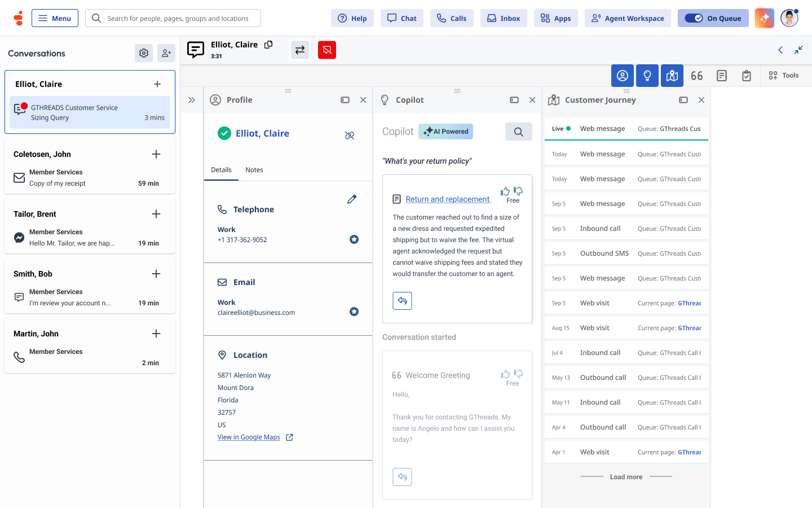Open View in Google Maps link
The image size is (812, 508).
pyautogui.click(x=249, y=437)
